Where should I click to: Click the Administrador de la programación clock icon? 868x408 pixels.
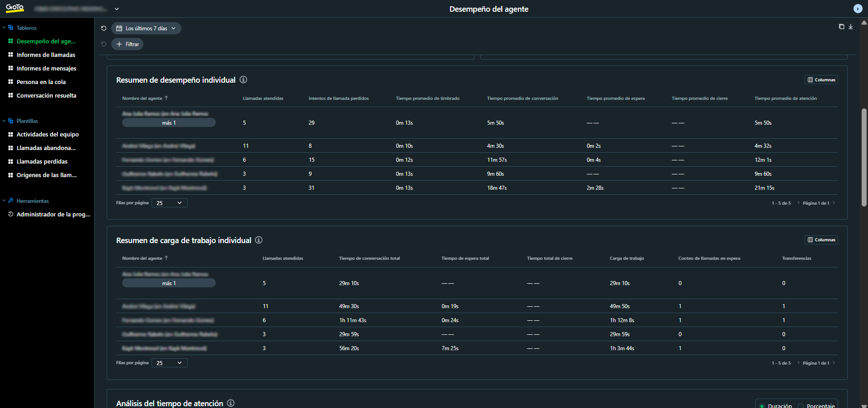coord(11,214)
